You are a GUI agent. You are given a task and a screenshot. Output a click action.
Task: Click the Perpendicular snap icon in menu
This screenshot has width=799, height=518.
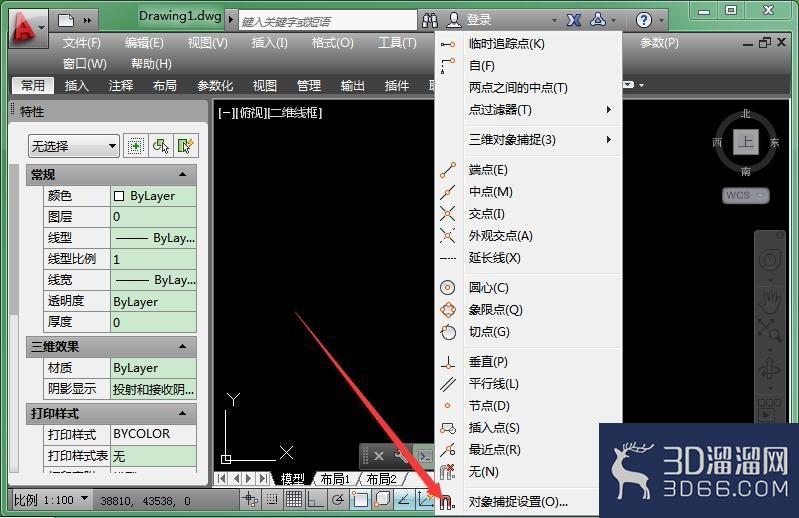(447, 362)
